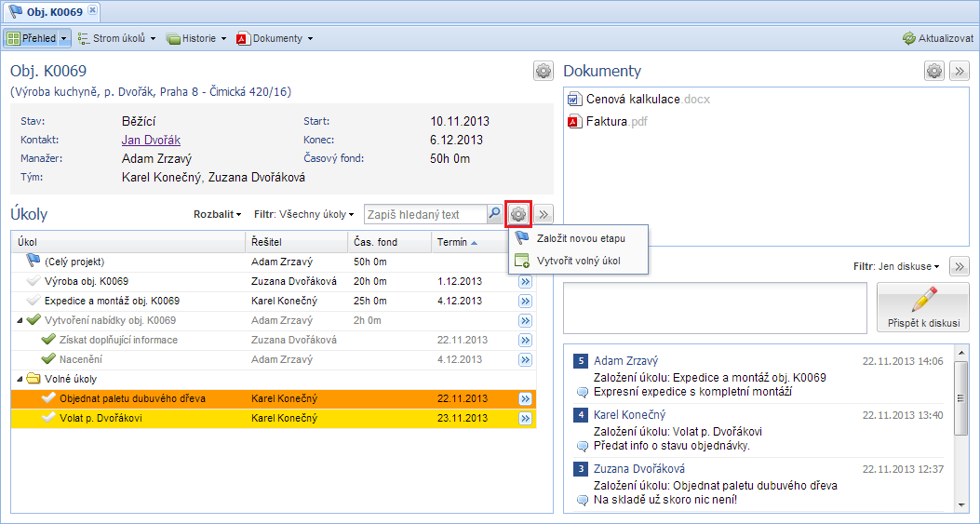Toggle checkmark of Získat doplňující informace task

pos(49,340)
